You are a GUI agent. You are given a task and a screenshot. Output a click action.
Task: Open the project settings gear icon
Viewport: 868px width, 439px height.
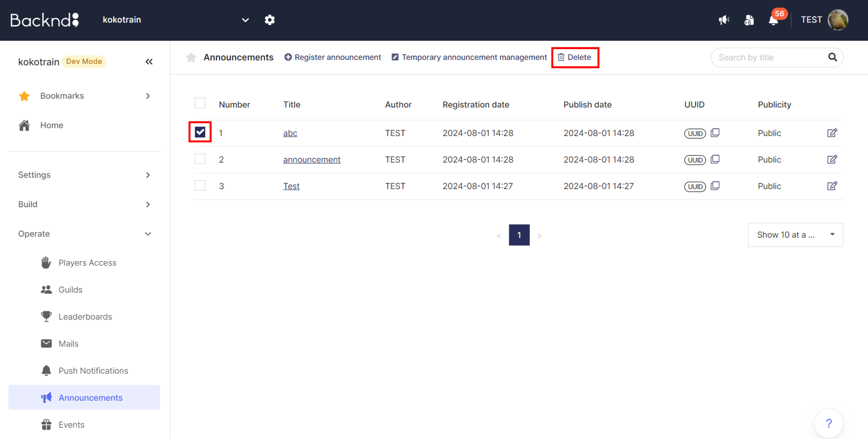pos(270,20)
